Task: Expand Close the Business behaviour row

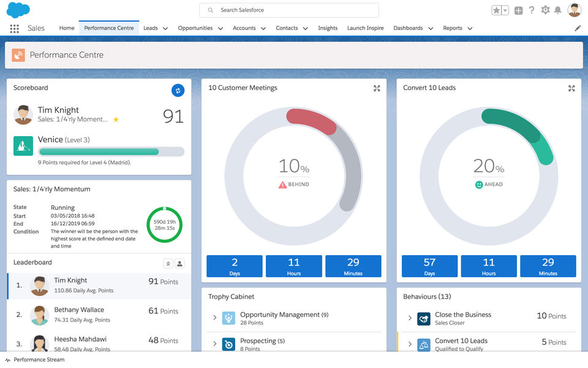Action: point(410,318)
